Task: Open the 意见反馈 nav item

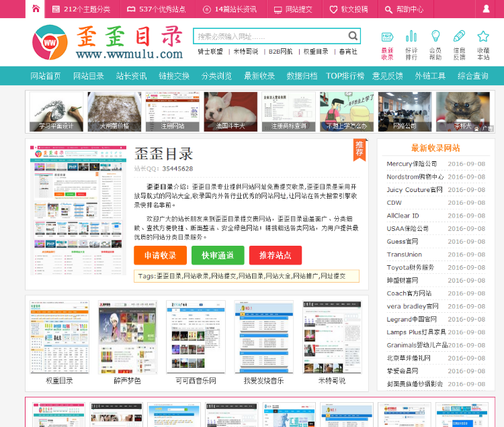Action: (387, 76)
